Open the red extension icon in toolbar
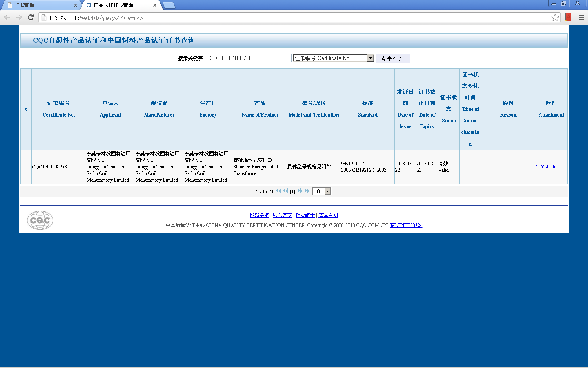Image resolution: width=588 pixels, height=368 pixels. 568,17
